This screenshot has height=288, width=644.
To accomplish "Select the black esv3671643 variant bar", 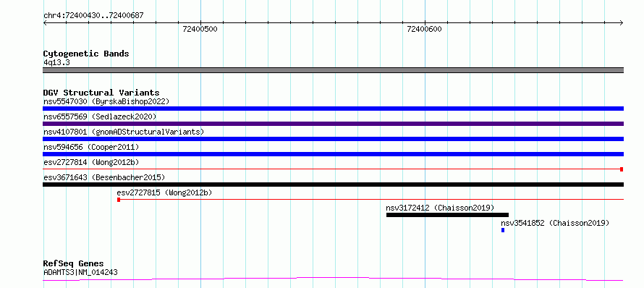I will click(x=333, y=185).
